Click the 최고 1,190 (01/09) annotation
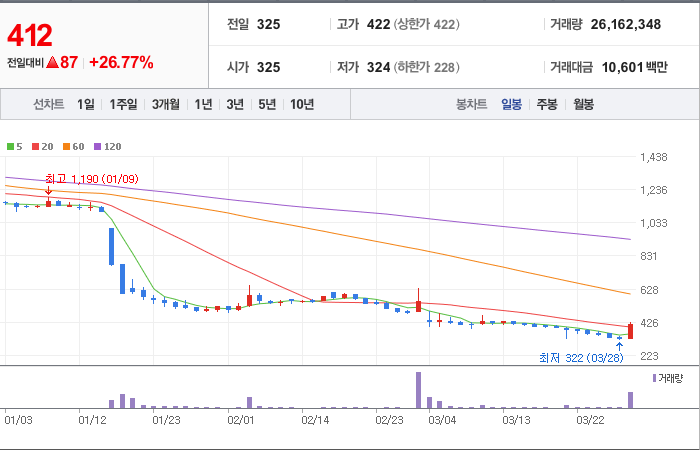This screenshot has width=700, height=450. coord(92,179)
